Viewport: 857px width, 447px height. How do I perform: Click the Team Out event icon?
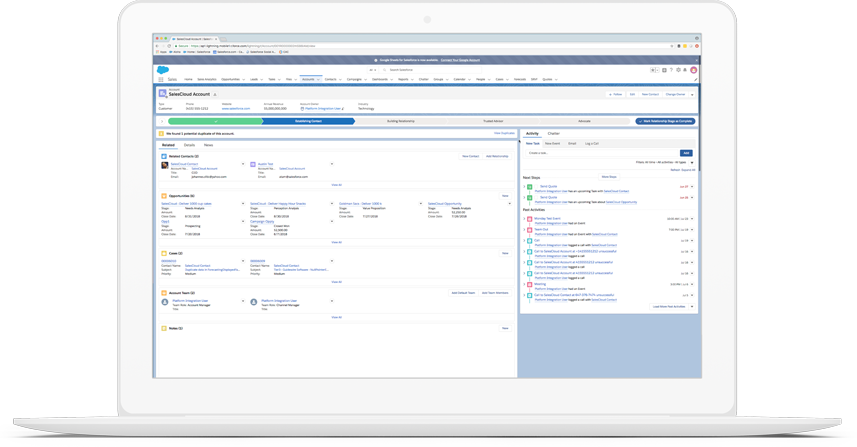click(x=530, y=230)
